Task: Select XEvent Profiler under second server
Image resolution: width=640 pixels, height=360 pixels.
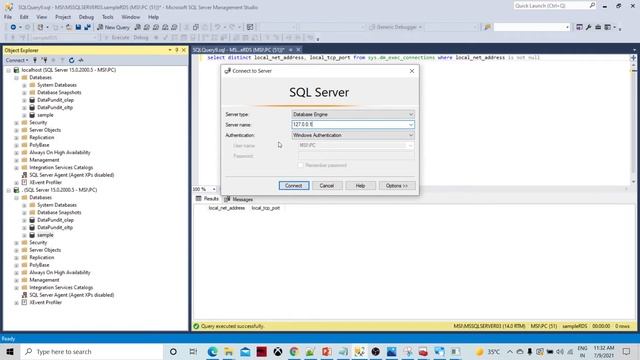Action: tap(45, 302)
